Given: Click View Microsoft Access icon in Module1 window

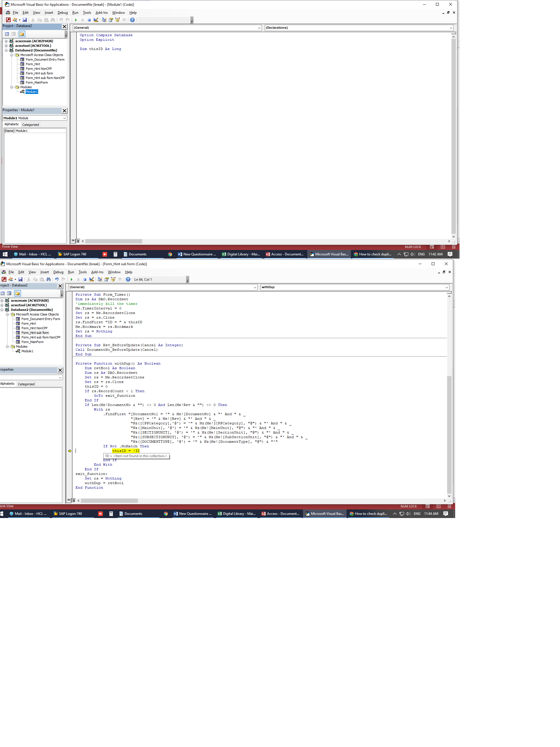Looking at the screenshot, I should pos(8,20).
